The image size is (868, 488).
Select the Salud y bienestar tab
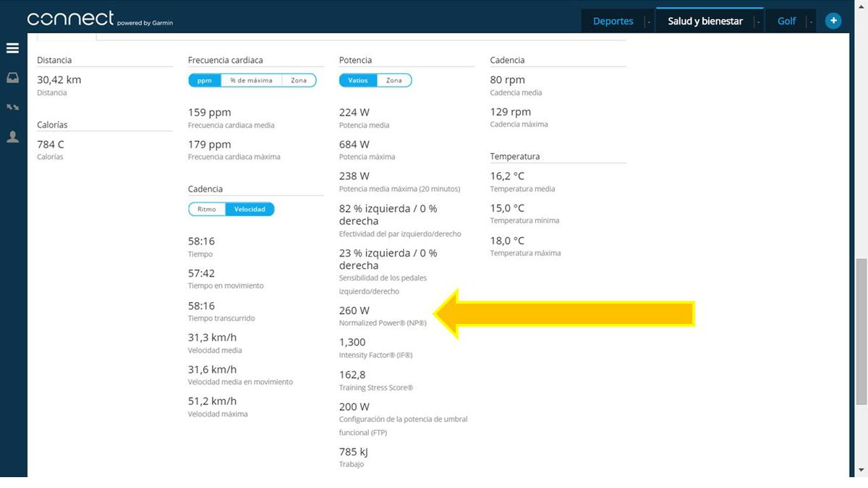point(705,21)
